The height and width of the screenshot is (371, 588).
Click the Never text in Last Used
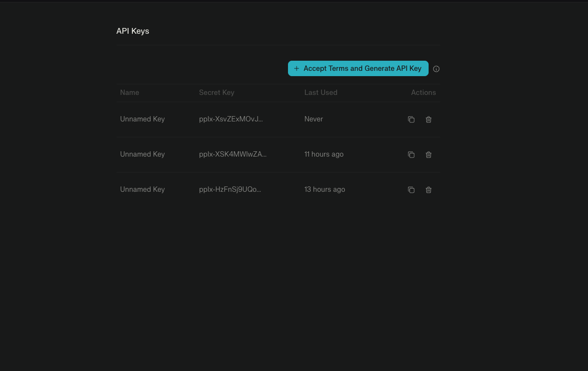click(314, 119)
